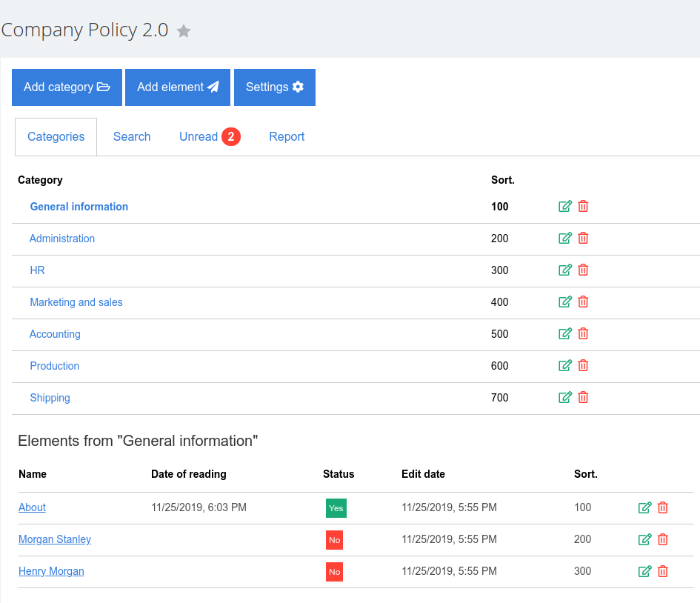Image resolution: width=700 pixels, height=603 pixels.
Task: Select the Marketing and sales category
Action: [76, 302]
